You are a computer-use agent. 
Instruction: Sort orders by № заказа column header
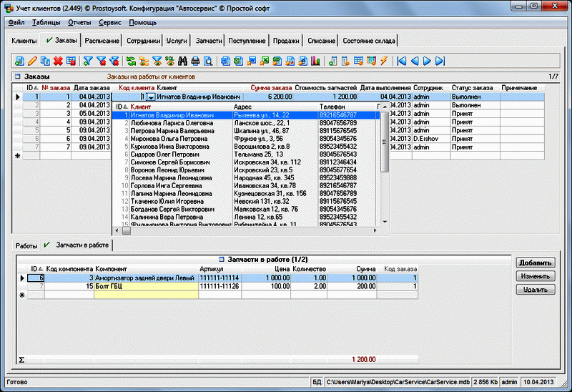54,87
